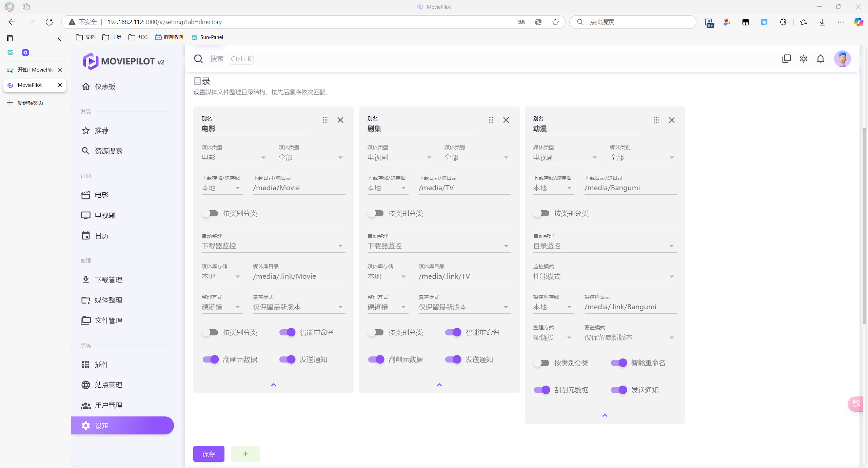Open 插件 in sidebar
868x468 pixels.
(x=122, y=365)
